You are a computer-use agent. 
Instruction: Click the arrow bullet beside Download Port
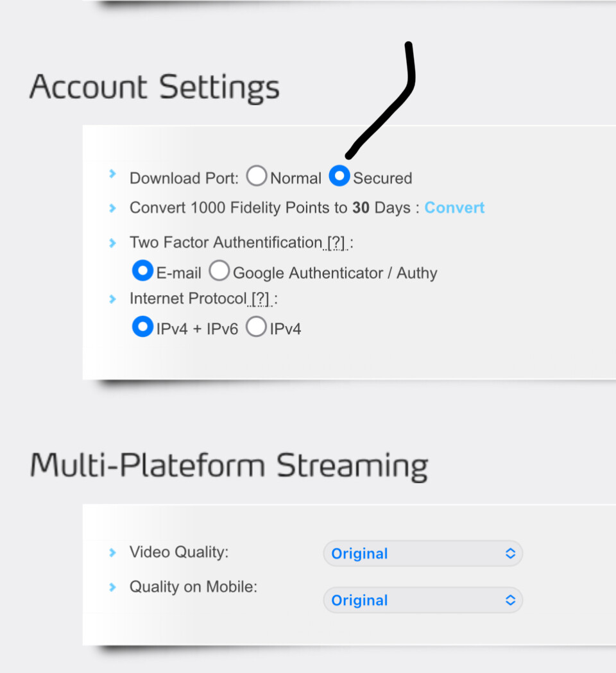coord(113,174)
